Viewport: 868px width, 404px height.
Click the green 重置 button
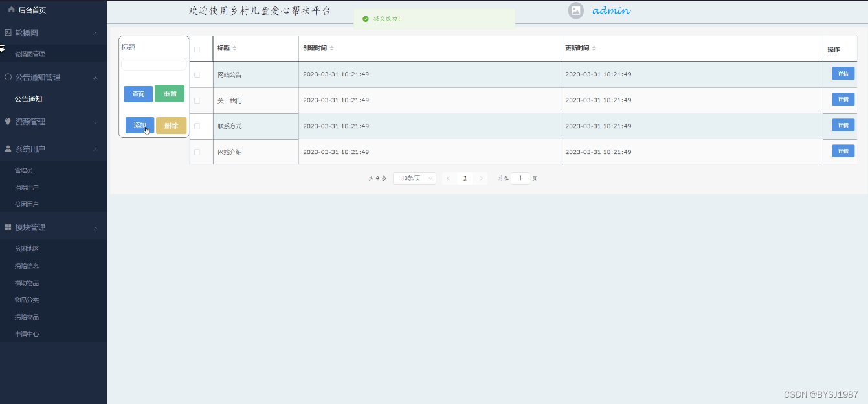coord(170,94)
